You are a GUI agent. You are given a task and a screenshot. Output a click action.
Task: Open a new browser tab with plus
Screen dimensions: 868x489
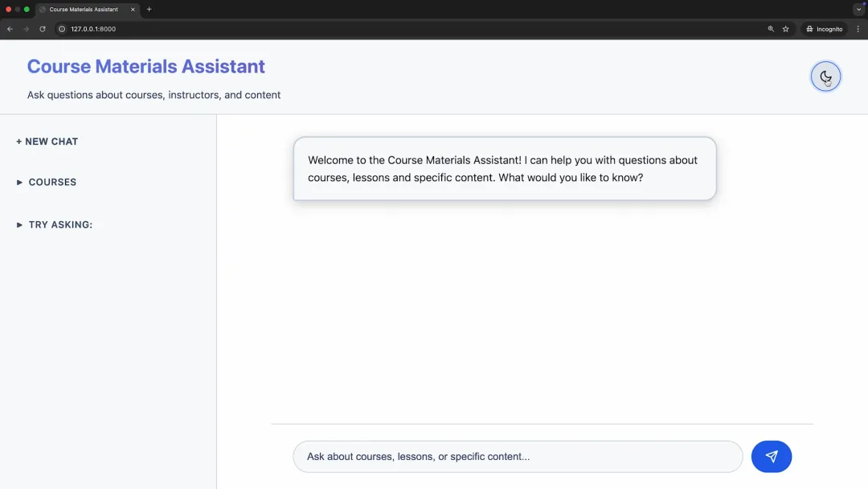149,10
